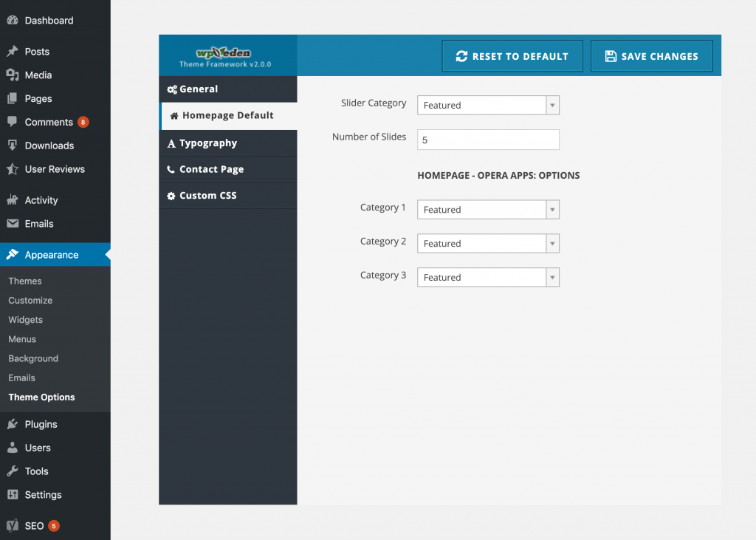Click the Posts pushpin icon
Image resolution: width=756 pixels, height=540 pixels.
(x=13, y=51)
